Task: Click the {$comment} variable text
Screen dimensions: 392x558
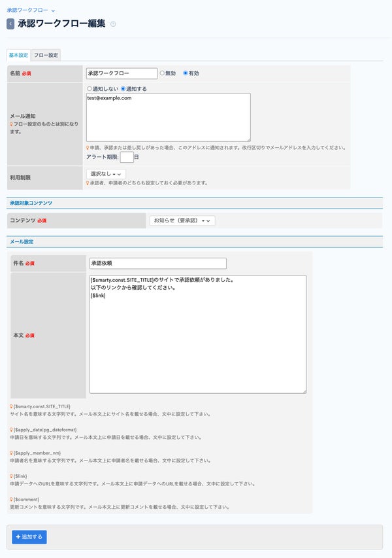Action: point(26,500)
